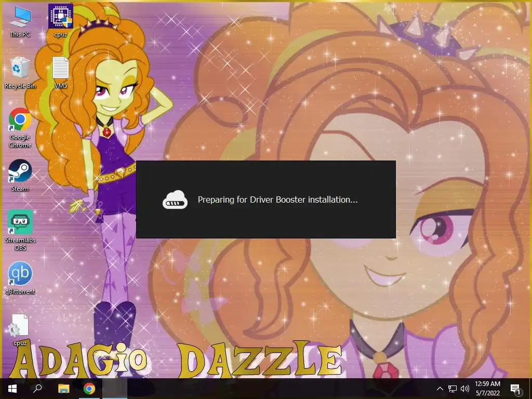Open the volume speaker tray icon
This screenshot has height=399, width=532.
click(x=465, y=389)
